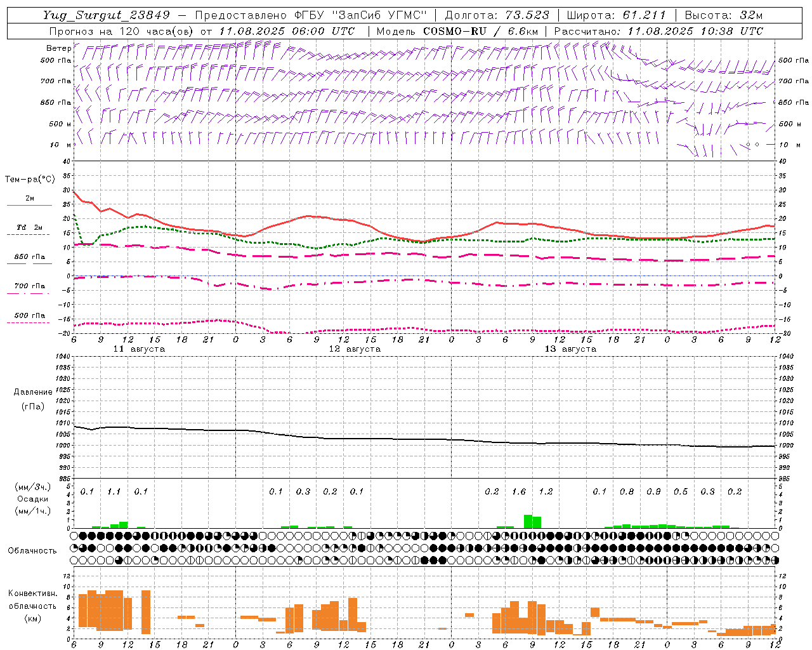Click the red 2м temperature legend line
Screen dimensions: 812x650
pyautogui.click(x=29, y=205)
